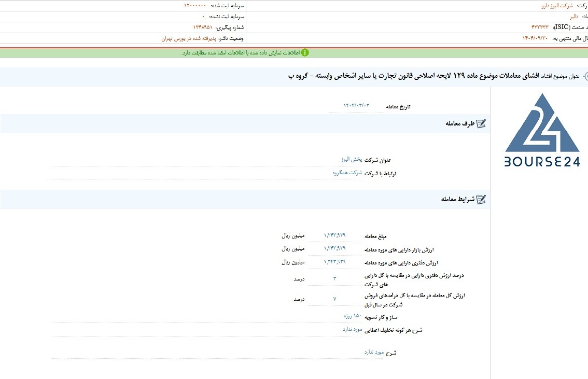Click the symbol name دالبر
This screenshot has height=379, width=588.
[574, 17]
